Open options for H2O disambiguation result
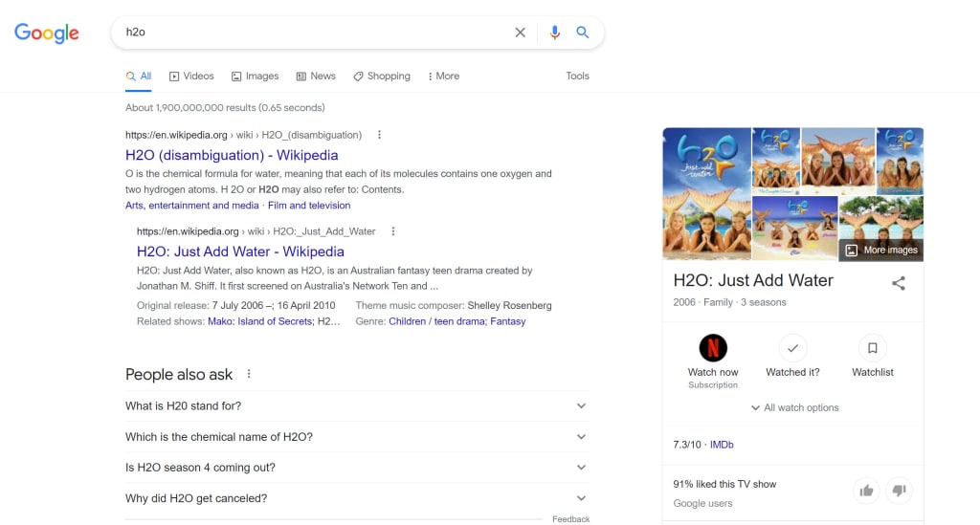This screenshot has width=980, height=525. click(x=379, y=135)
